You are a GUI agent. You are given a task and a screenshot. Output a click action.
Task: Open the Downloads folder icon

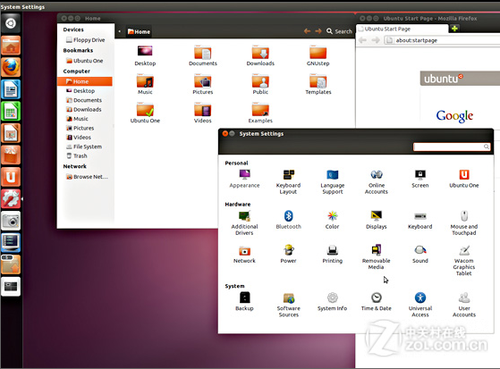(x=260, y=56)
